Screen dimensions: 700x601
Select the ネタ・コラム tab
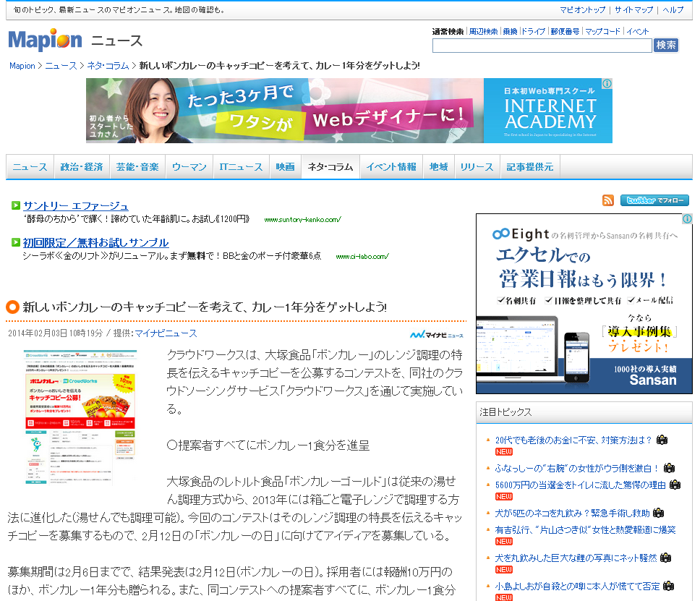point(330,167)
